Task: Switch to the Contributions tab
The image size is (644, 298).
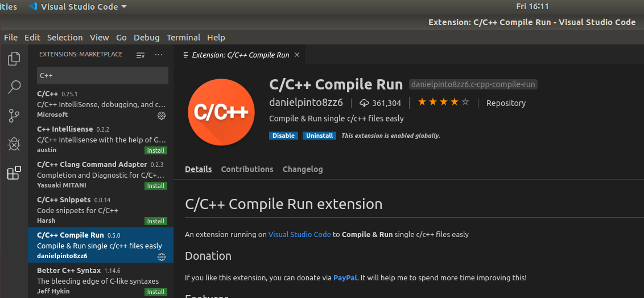Action: click(247, 169)
